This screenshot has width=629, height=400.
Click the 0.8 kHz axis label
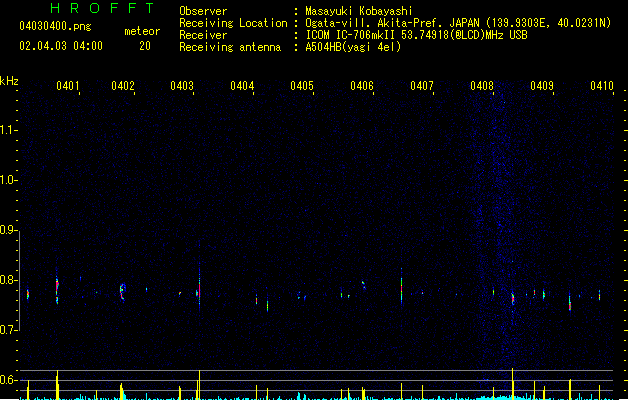click(7, 280)
